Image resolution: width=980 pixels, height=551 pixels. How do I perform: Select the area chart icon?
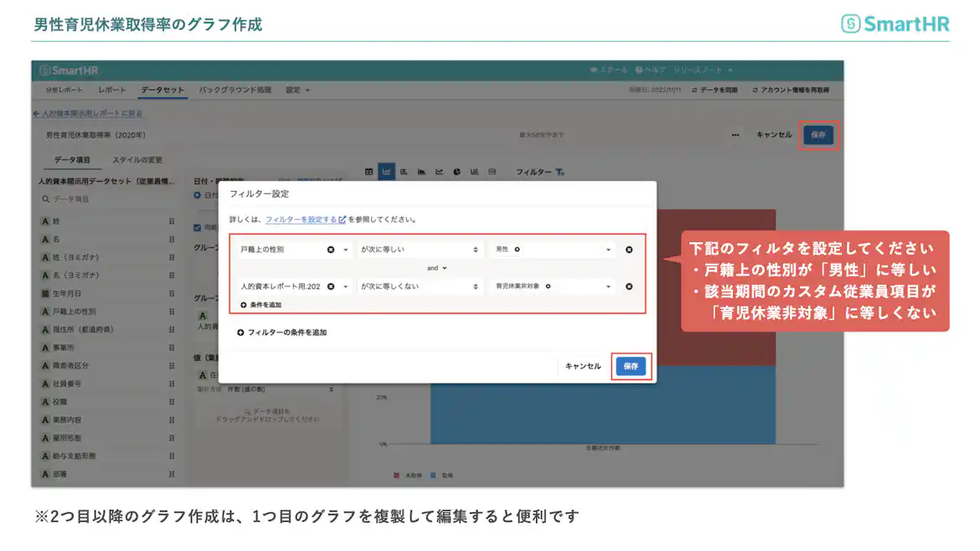point(422,172)
